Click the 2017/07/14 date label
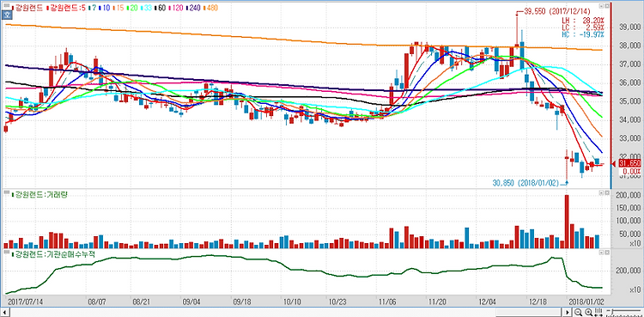The image size is (644, 317). tap(26, 302)
